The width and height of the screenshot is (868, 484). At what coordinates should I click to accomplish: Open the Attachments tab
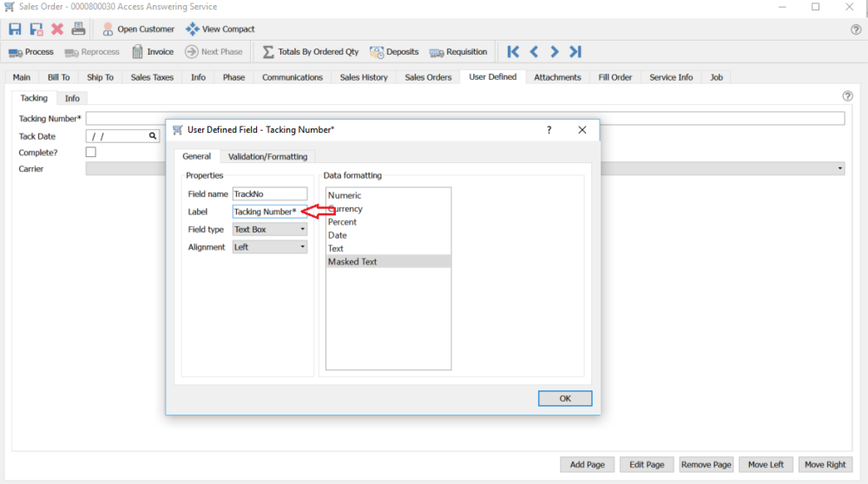(x=557, y=77)
